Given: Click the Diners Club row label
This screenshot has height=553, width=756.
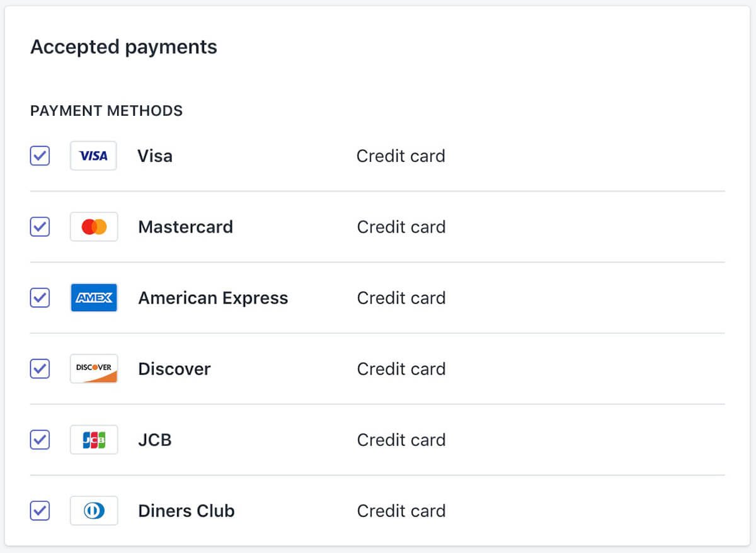Looking at the screenshot, I should (186, 511).
